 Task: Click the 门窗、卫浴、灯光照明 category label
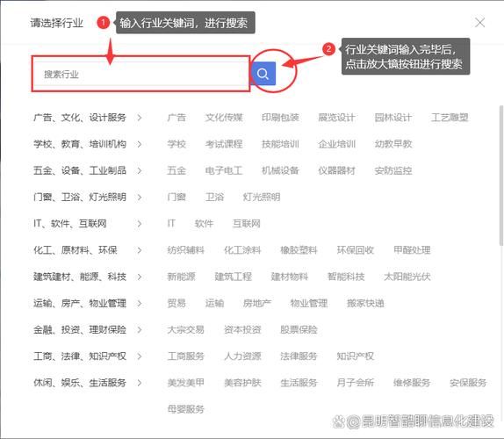[80, 197]
